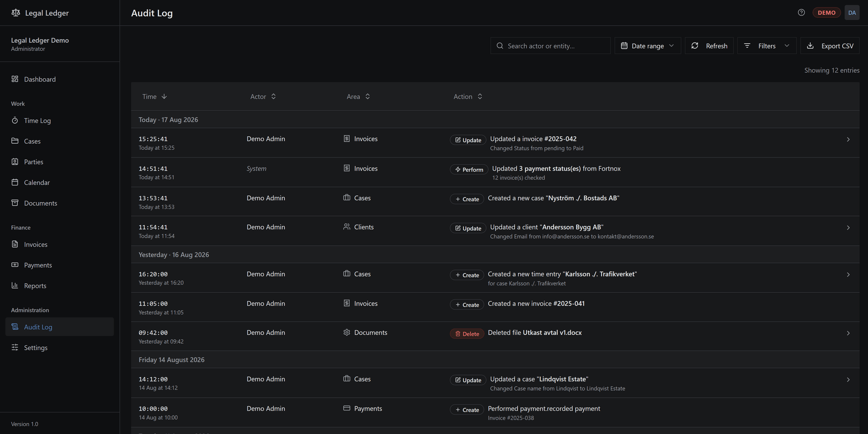Click the Documents gear icon in Area column
This screenshot has width=868, height=434.
(347, 332)
